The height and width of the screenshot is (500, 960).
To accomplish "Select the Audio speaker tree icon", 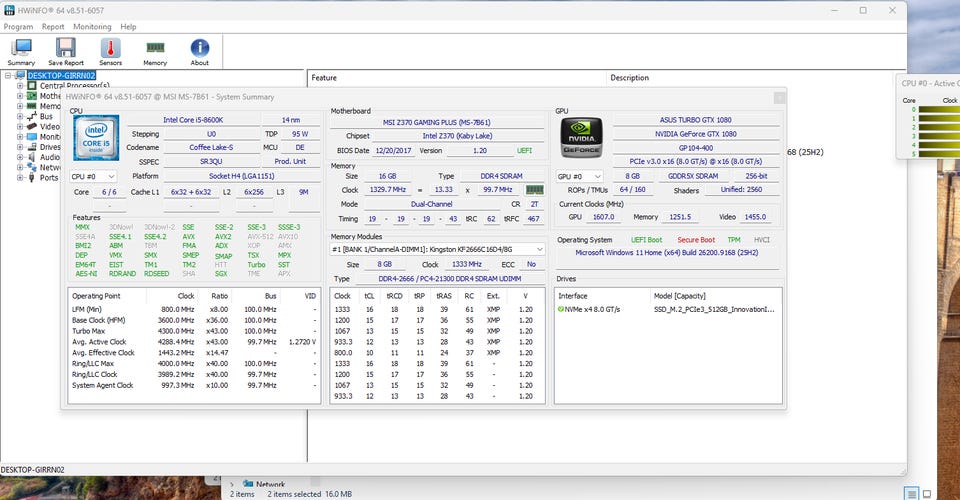I will (32, 157).
